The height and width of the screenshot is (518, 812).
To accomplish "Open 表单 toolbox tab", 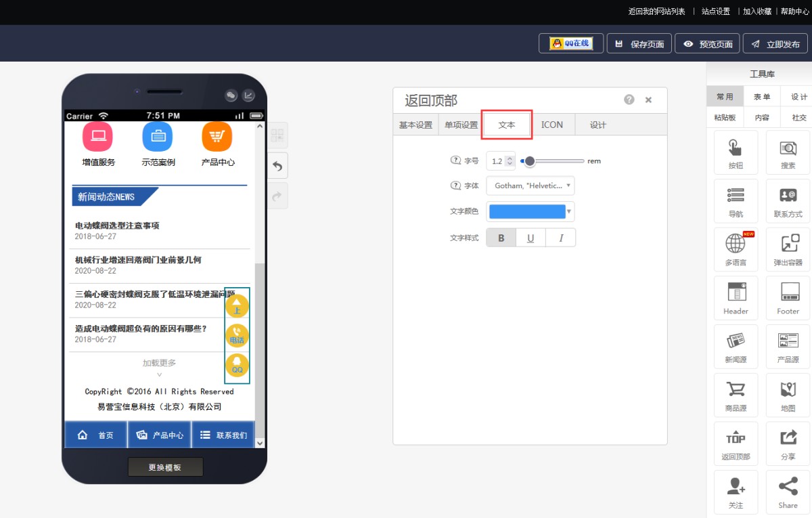I will pyautogui.click(x=762, y=97).
